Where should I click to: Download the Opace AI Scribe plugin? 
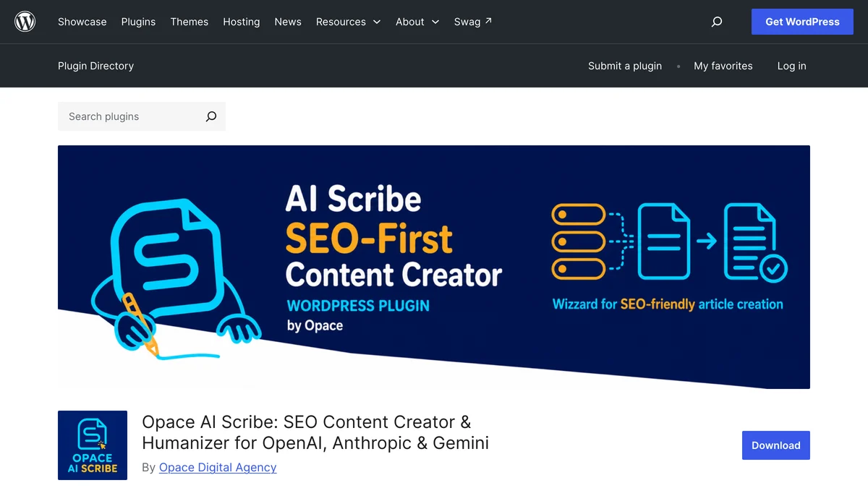point(776,445)
